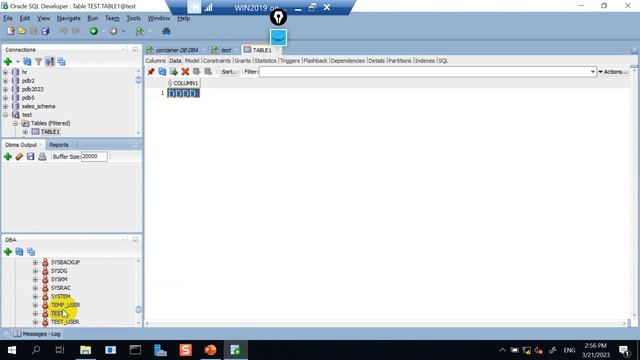Screen dimensions: 640x360
Task: Select the TEST_USER user in DBA tree
Action: [x=65, y=322]
